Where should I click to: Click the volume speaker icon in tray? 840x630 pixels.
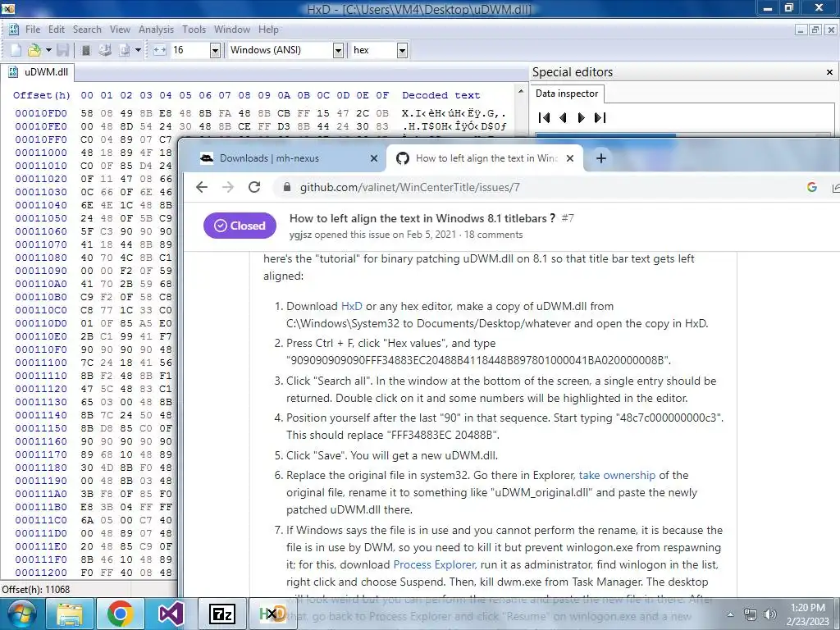point(769,614)
